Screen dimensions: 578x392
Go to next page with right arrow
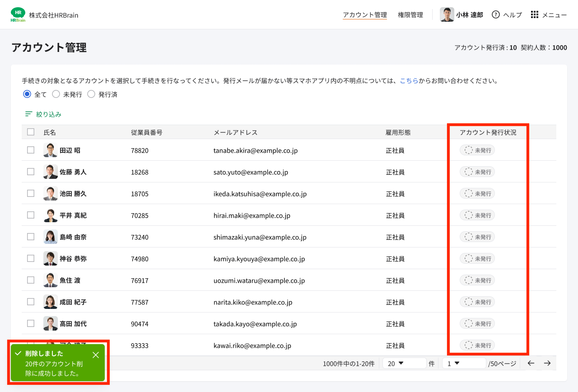pyautogui.click(x=547, y=363)
